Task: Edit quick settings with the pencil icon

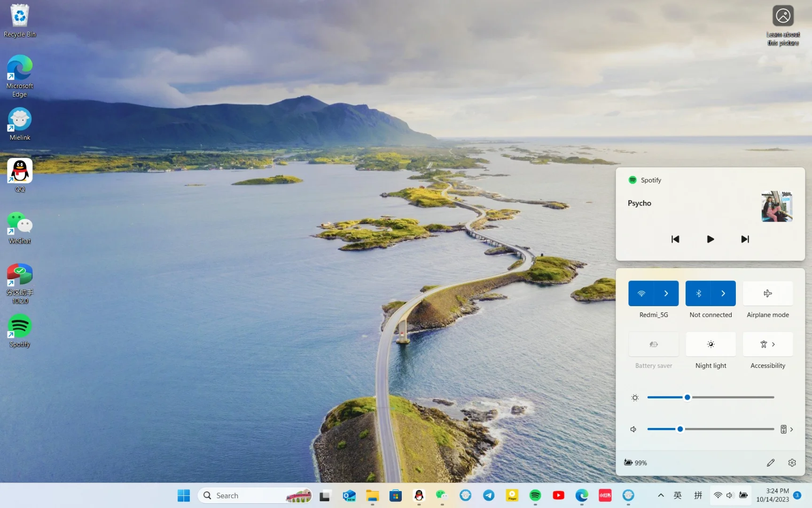Action: (771, 463)
